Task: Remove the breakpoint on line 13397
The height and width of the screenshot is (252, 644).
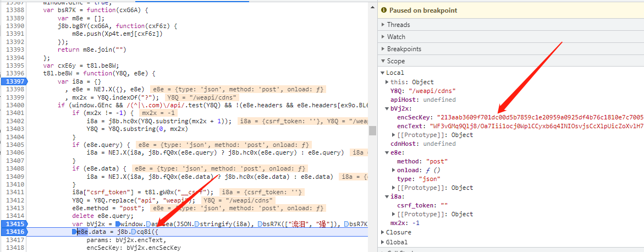Action: (14, 81)
